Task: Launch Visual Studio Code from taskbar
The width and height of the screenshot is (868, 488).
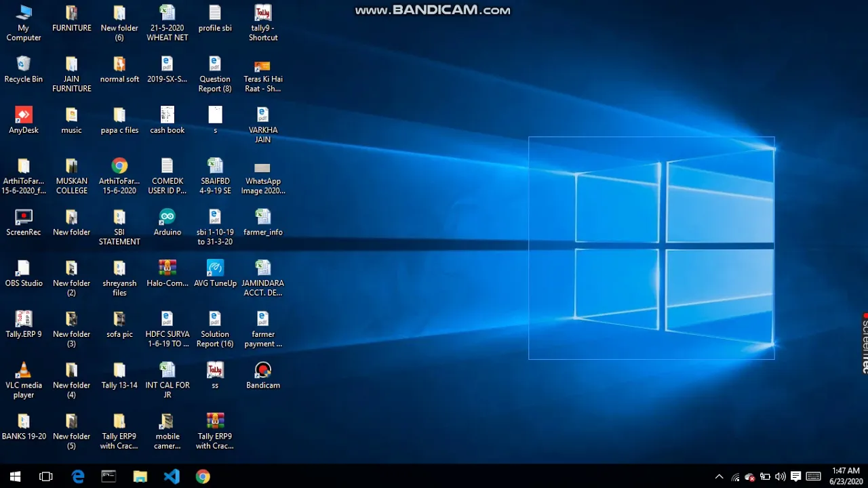Action: [172, 476]
